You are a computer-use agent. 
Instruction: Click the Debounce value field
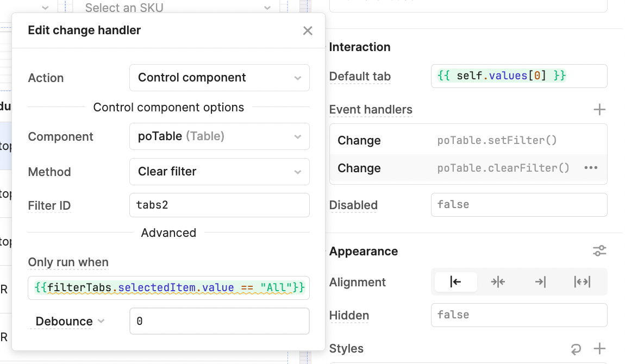tap(219, 321)
